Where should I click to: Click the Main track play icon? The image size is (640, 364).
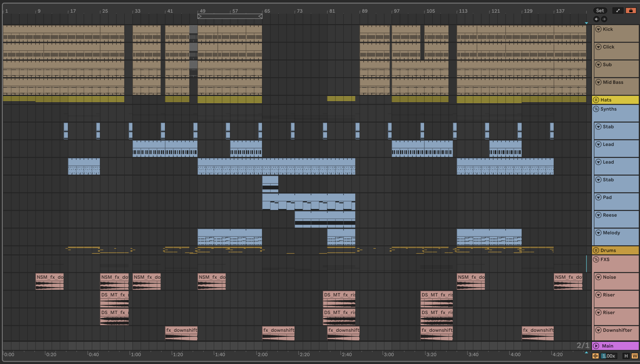point(596,346)
